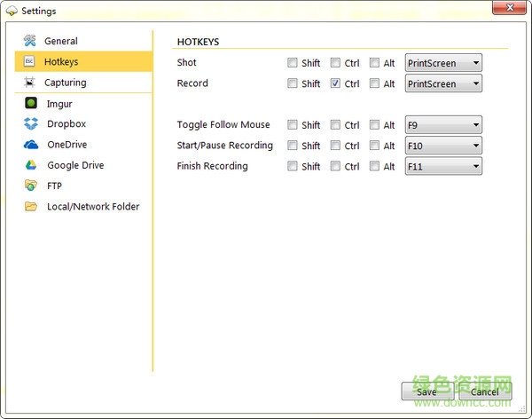
Task: Click the Cancel button
Action: click(484, 391)
